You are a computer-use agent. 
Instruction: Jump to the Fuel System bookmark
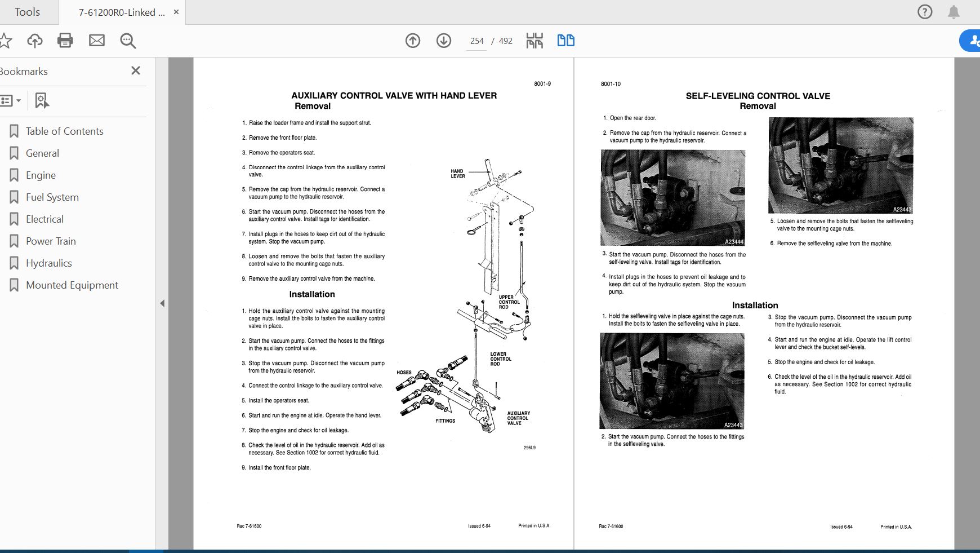coord(52,197)
